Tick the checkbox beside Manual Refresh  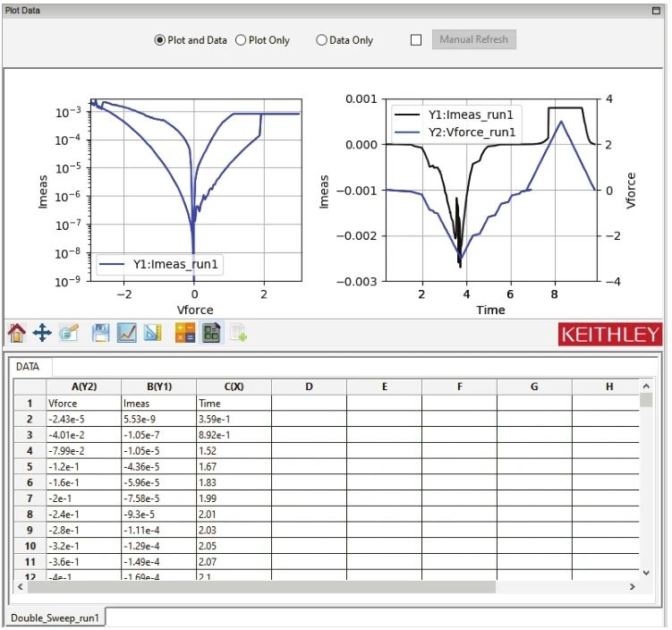click(x=415, y=40)
